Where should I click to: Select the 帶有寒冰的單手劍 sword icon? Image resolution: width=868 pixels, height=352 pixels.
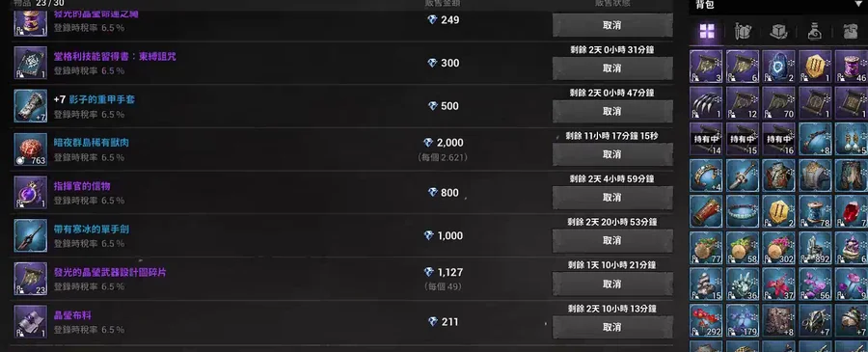tap(31, 235)
